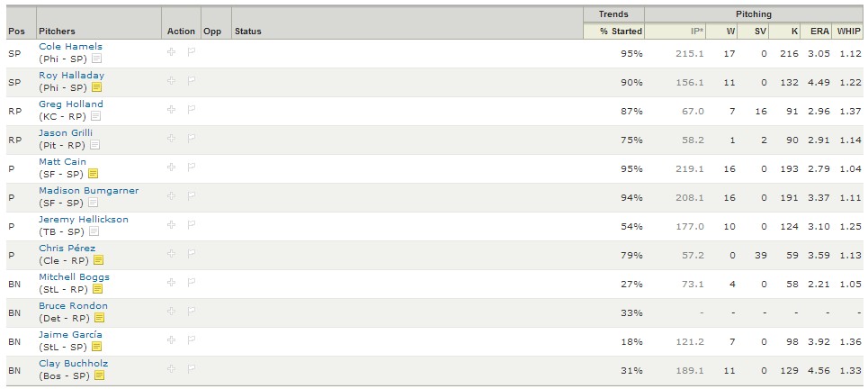
Task: Click the flag icon for Clay Buchholz
Action: (x=192, y=368)
